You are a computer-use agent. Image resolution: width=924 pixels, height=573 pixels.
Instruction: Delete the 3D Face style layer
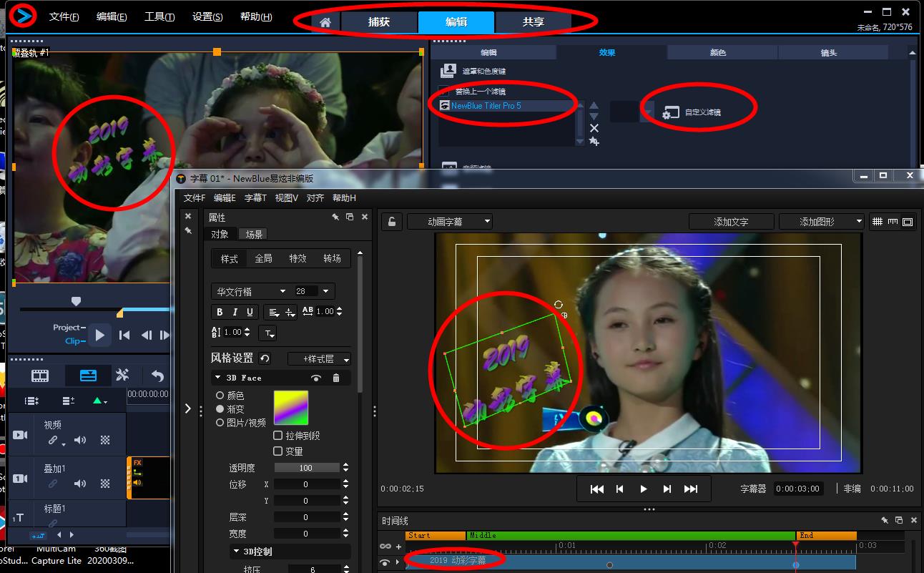(x=336, y=378)
